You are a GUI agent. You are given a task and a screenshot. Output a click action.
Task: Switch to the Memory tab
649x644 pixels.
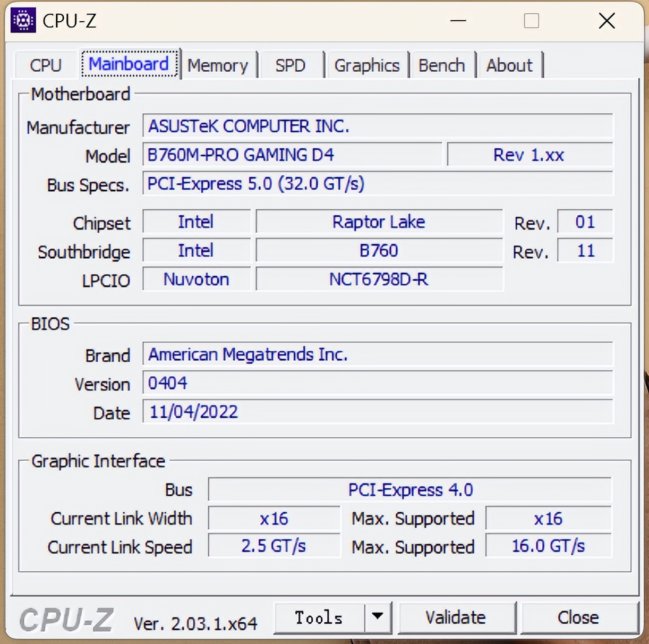pos(218,64)
